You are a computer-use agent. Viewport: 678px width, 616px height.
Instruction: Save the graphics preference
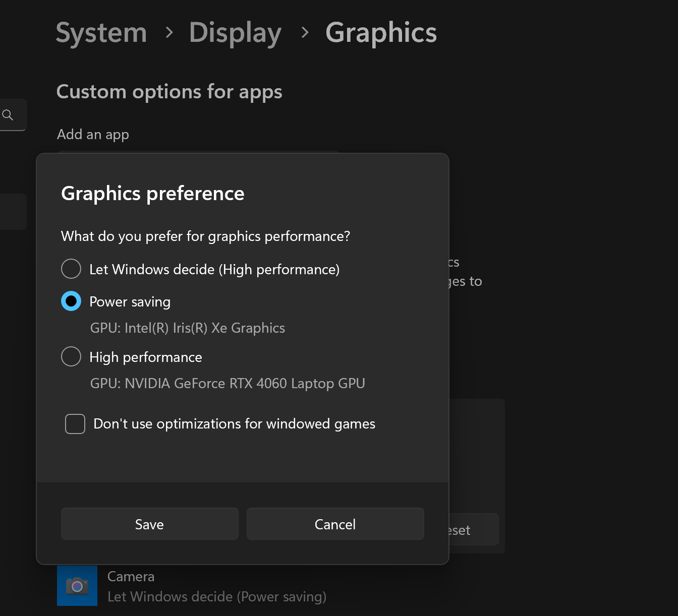pyautogui.click(x=149, y=524)
